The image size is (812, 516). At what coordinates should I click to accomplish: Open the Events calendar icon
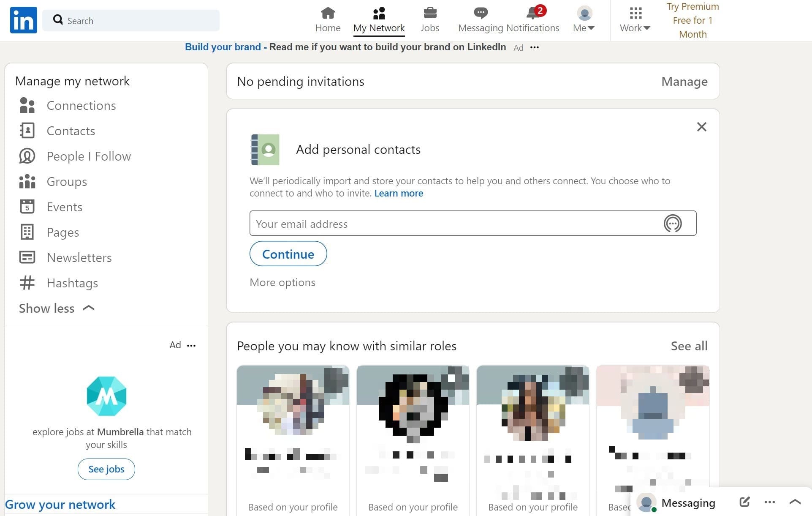[27, 207]
